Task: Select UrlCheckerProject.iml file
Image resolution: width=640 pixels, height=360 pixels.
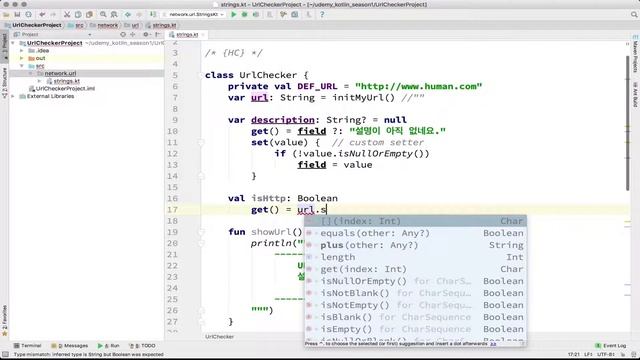Action: click(x=62, y=89)
